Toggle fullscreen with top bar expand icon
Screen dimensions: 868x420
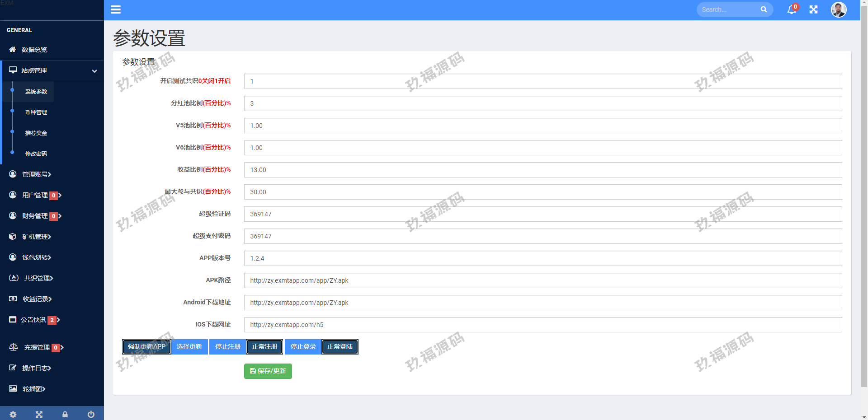coord(813,9)
